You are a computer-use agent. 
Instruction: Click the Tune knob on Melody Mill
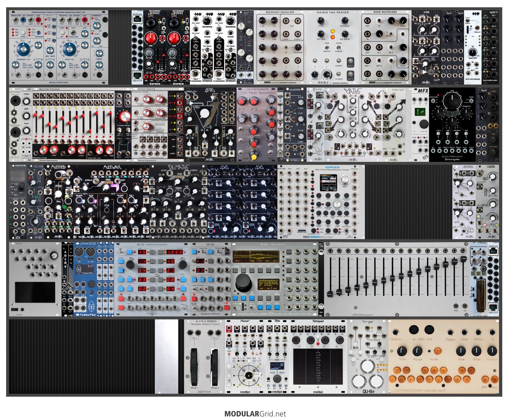click(x=461, y=351)
